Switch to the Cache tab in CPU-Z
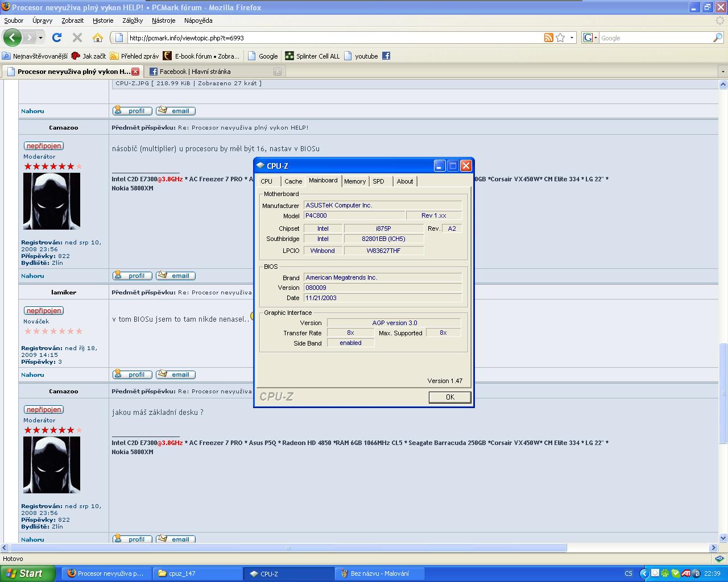Image resolution: width=728 pixels, height=582 pixels. (293, 181)
